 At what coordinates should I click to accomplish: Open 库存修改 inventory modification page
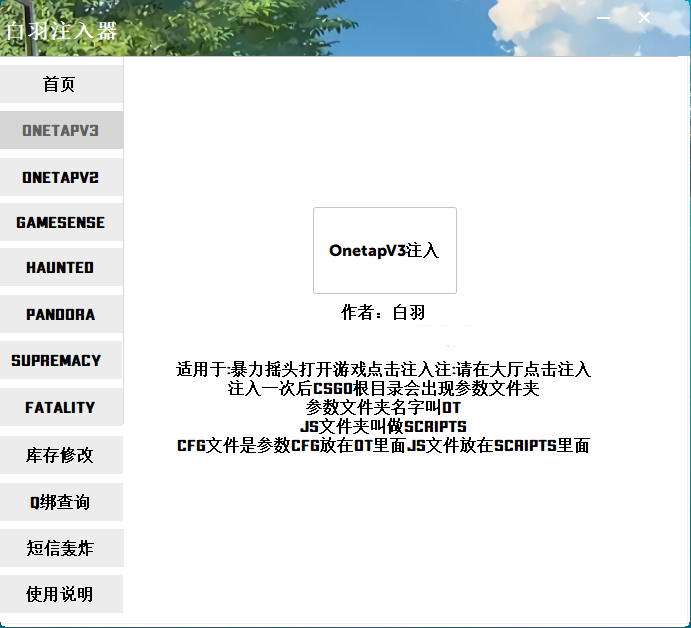[x=61, y=455]
